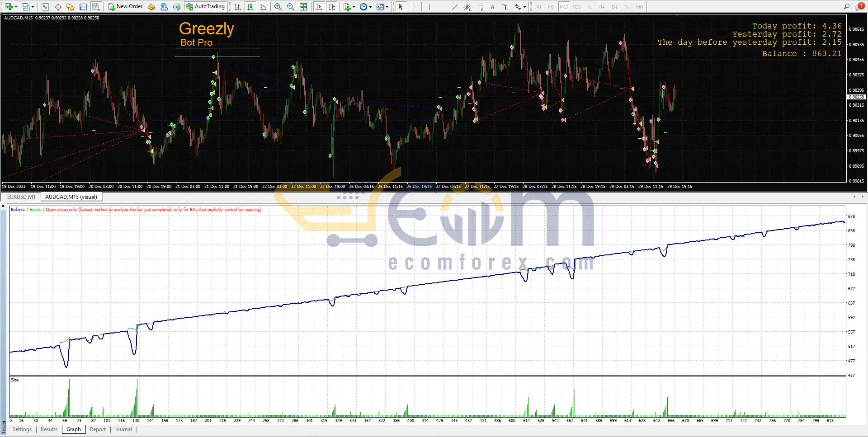The height and width of the screenshot is (437, 868).
Task: Select the Fibonacci retracement tool
Action: (480, 7)
